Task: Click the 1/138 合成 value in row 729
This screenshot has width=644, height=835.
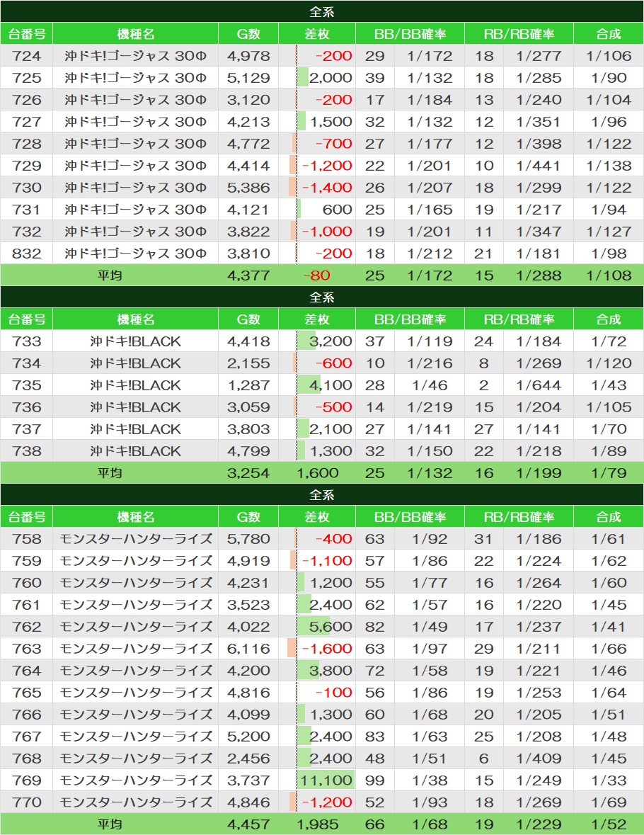Action: pyautogui.click(x=609, y=166)
